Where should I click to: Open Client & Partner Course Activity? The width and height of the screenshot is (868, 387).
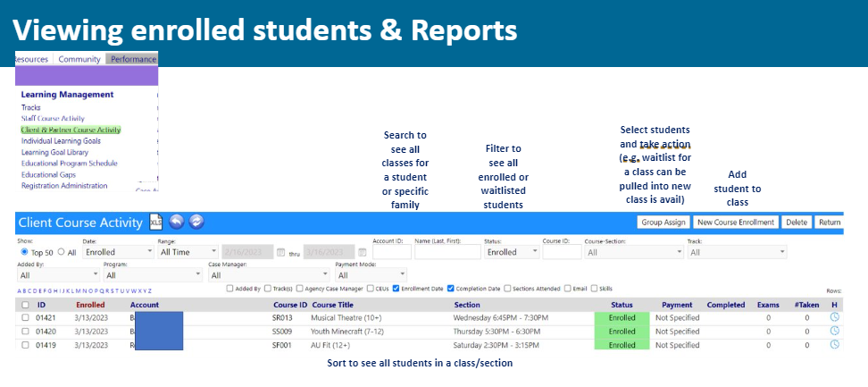click(71, 130)
